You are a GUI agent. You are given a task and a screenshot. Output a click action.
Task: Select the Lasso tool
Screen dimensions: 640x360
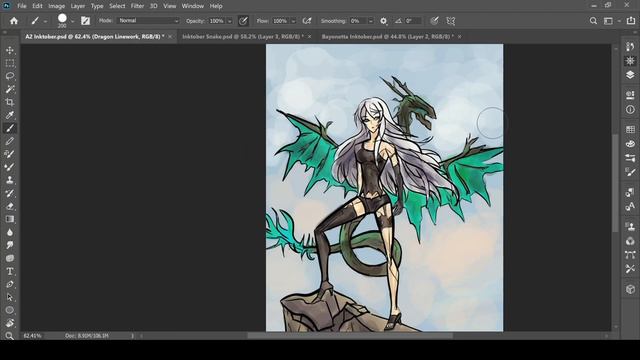10,76
